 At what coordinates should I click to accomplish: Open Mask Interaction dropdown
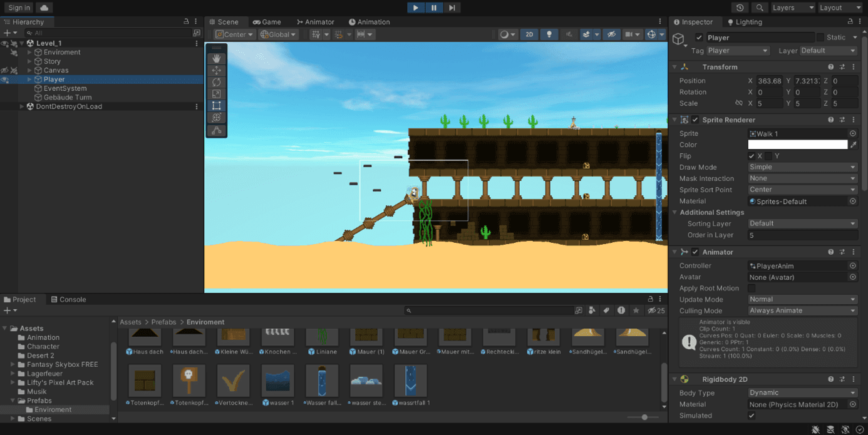[802, 178]
